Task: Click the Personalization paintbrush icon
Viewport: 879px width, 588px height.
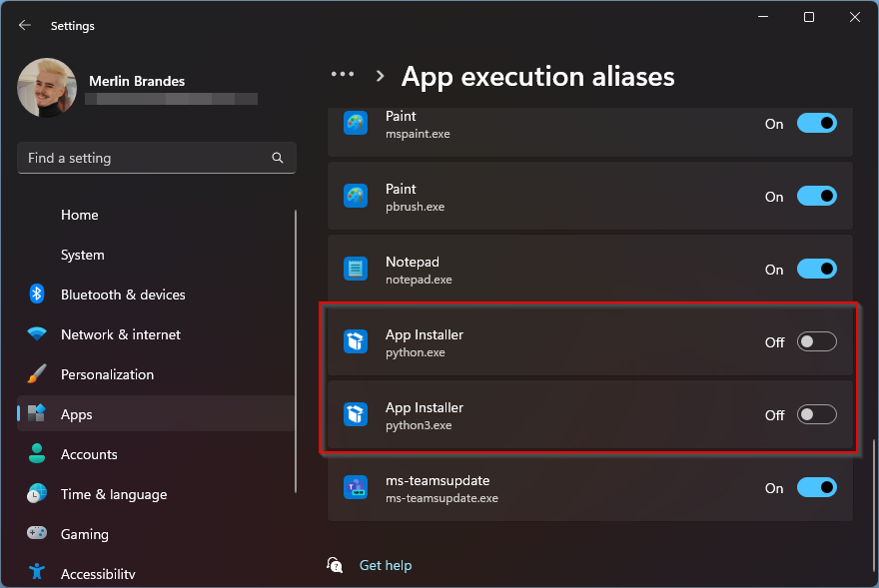Action: [x=37, y=374]
